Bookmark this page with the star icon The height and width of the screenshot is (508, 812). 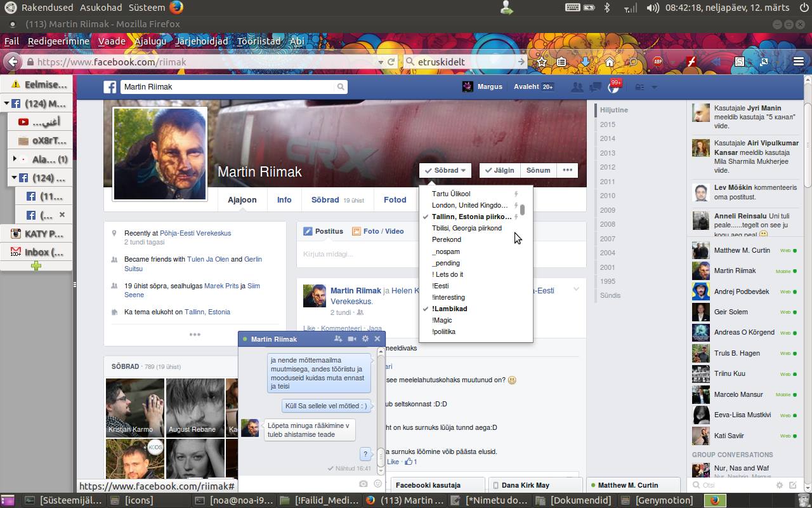coord(542,62)
